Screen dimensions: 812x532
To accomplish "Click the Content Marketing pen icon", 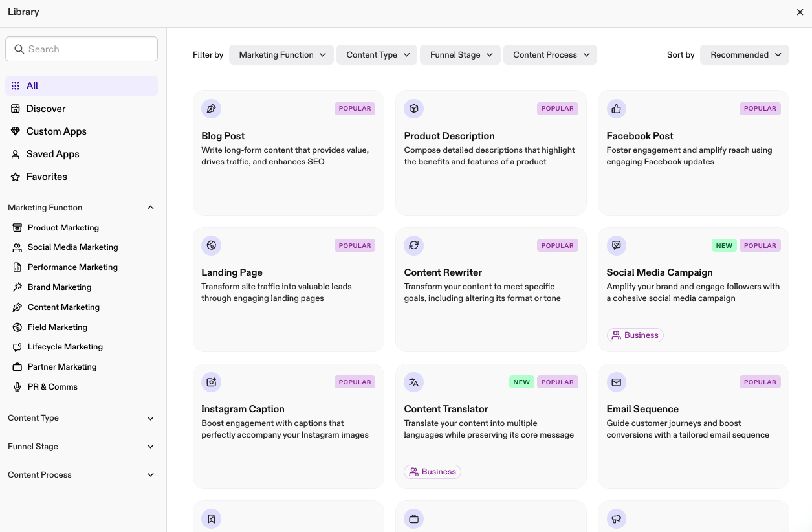I will 17,307.
